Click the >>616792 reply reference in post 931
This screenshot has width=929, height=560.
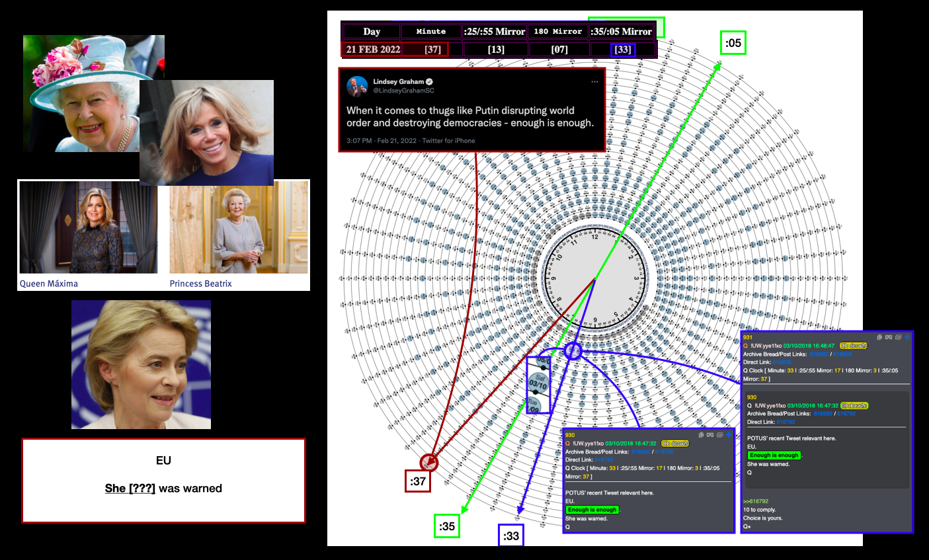(756, 502)
